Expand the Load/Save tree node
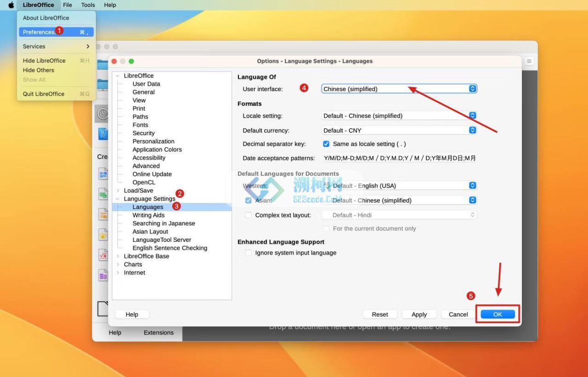588x377 pixels. click(x=118, y=191)
